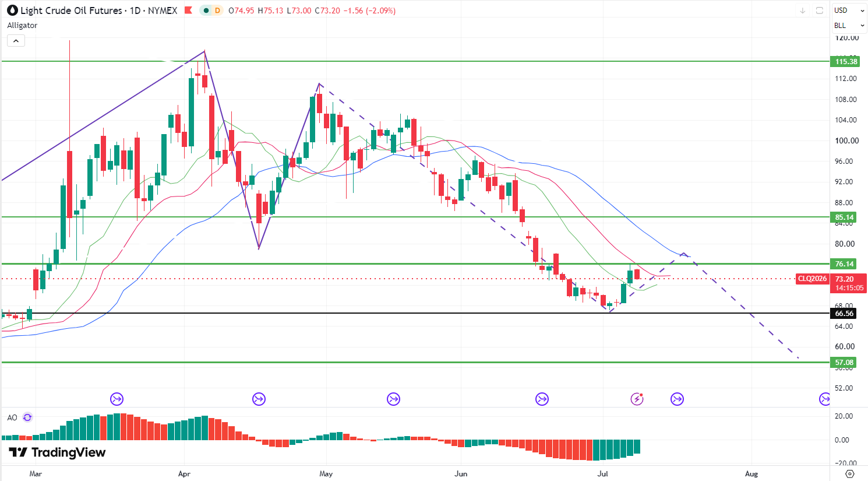
Task: Click the orange D data badge
Action: click(217, 10)
